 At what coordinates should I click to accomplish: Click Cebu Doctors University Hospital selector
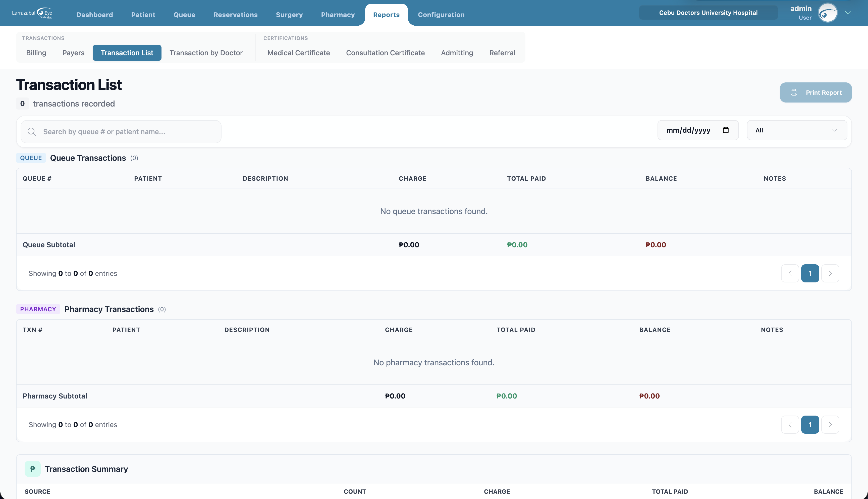pyautogui.click(x=708, y=13)
